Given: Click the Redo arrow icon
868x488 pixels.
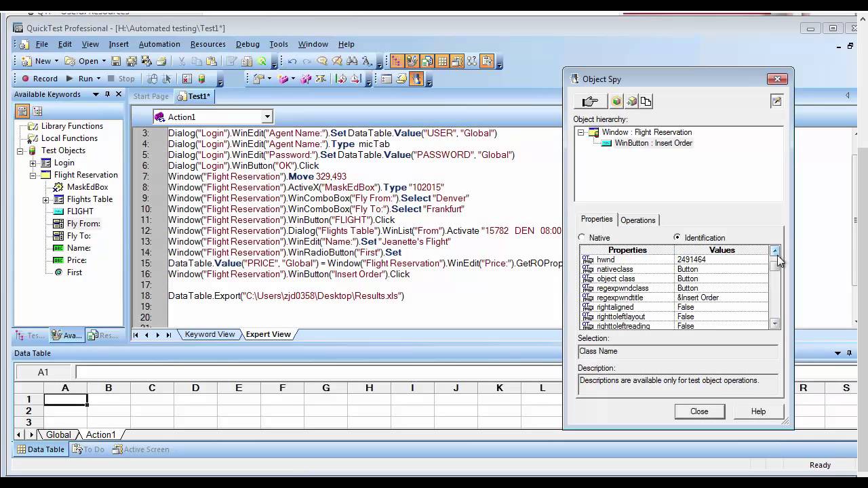Looking at the screenshot, I should click(307, 61).
